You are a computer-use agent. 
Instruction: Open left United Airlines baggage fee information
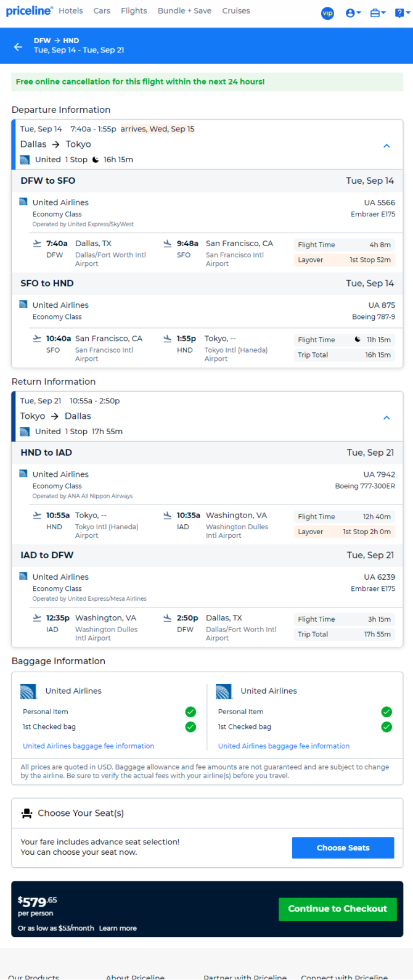coord(89,746)
